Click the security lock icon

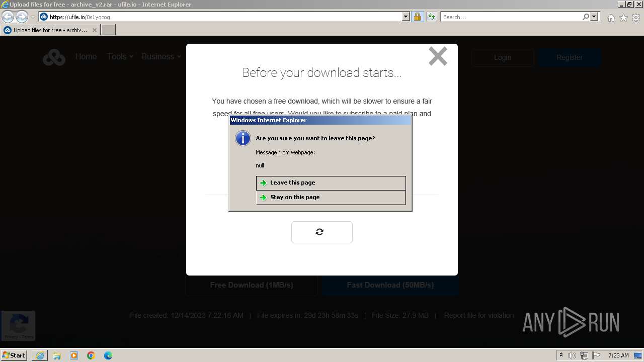coord(417,17)
